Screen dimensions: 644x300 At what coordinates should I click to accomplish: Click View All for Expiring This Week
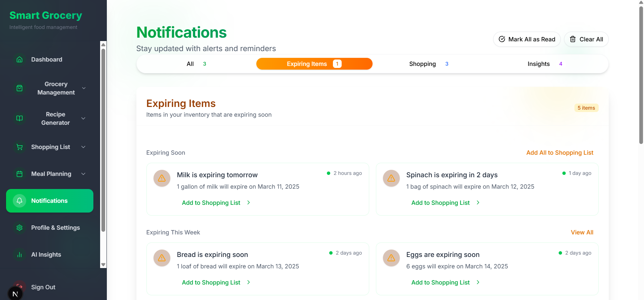[582, 232]
